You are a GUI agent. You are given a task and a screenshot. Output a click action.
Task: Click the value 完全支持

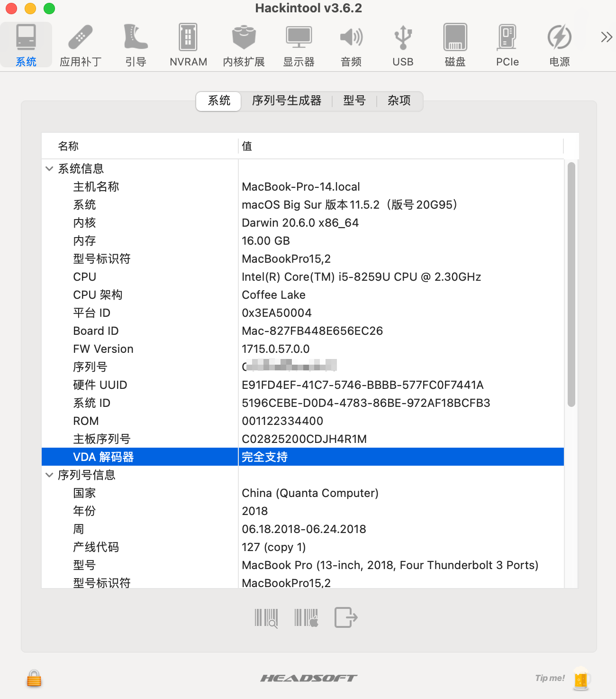(264, 457)
